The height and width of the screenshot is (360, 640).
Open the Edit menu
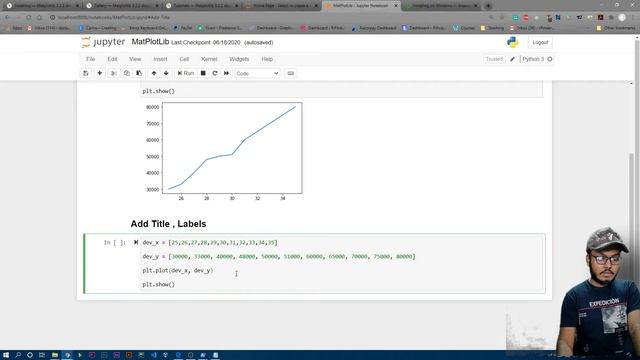(112, 59)
